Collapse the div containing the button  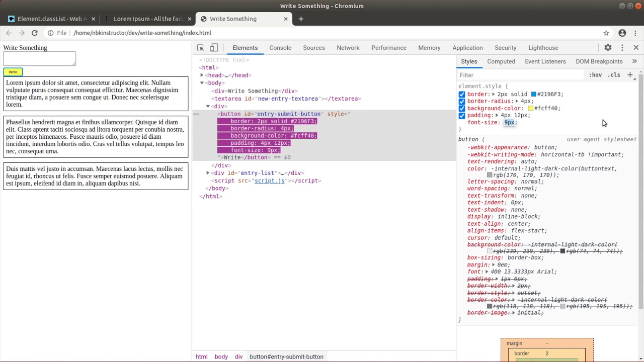(x=208, y=106)
